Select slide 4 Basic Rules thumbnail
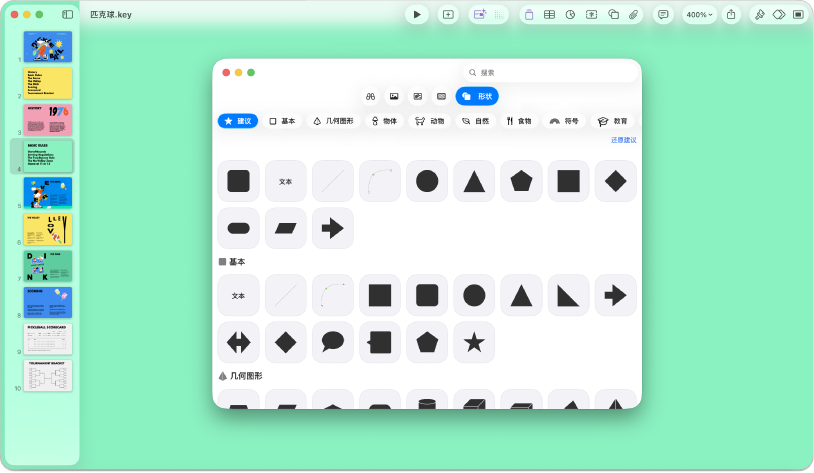This screenshot has height=473, width=814. coord(48,156)
